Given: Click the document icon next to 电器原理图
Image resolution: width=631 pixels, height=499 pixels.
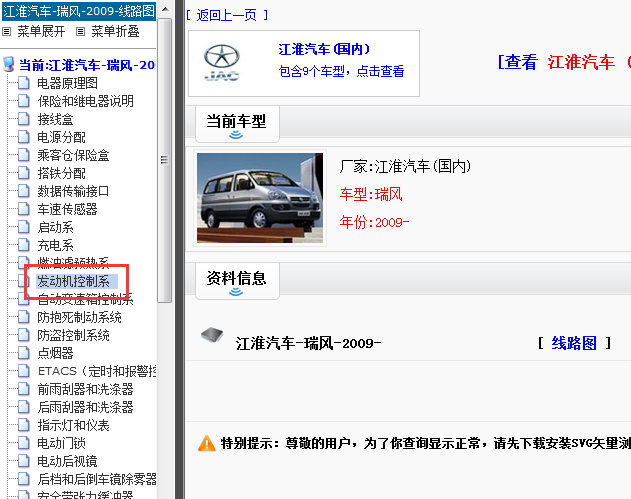Looking at the screenshot, I should pyautogui.click(x=24, y=83).
